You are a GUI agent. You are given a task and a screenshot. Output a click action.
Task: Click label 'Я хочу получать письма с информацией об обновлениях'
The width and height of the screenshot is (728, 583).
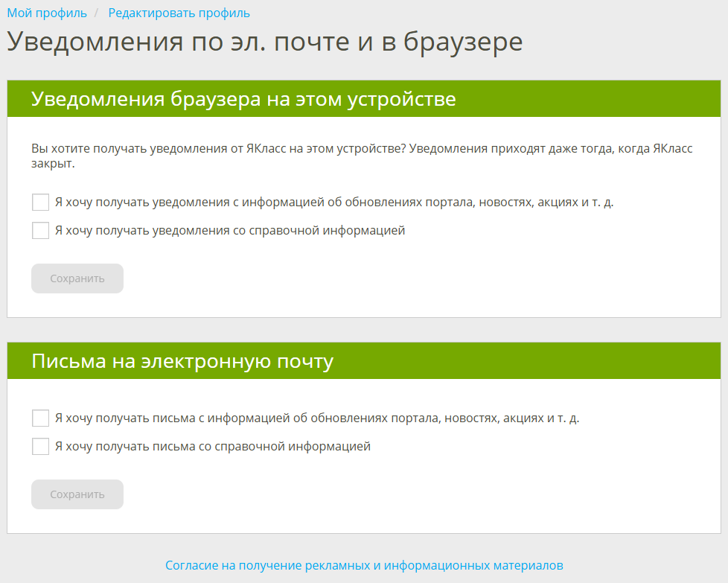[317, 418]
